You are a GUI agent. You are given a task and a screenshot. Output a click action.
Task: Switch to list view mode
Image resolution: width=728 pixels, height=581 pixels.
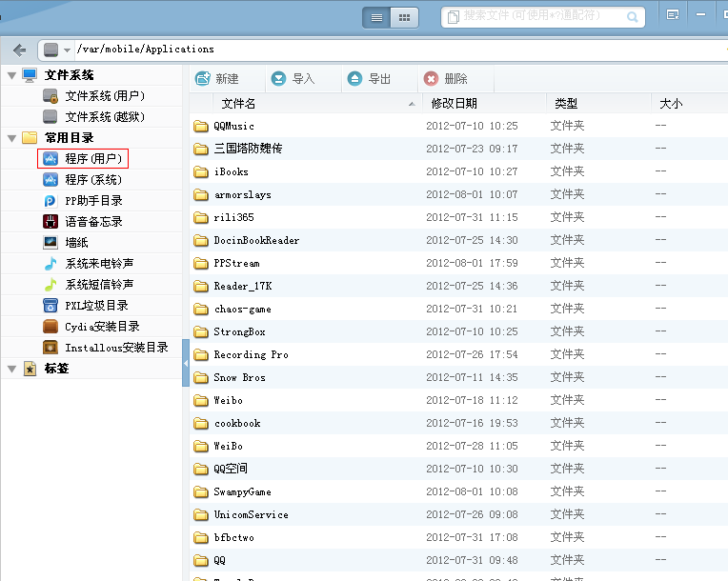click(376, 17)
